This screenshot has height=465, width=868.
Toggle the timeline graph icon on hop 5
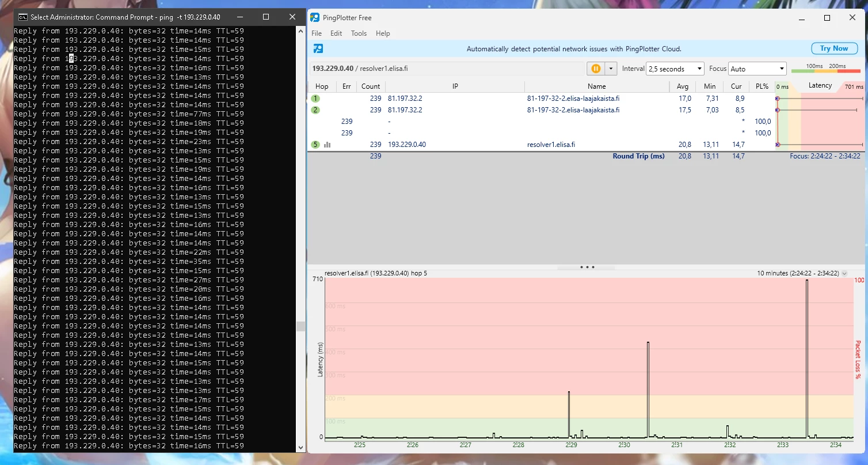328,145
